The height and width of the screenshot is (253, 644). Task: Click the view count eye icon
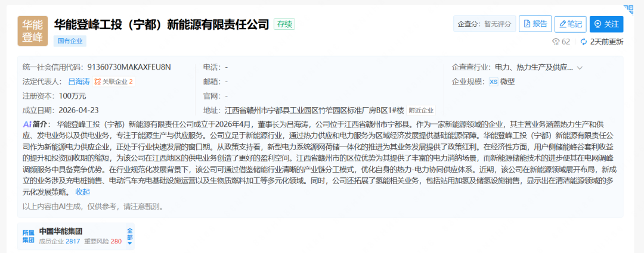556,42
